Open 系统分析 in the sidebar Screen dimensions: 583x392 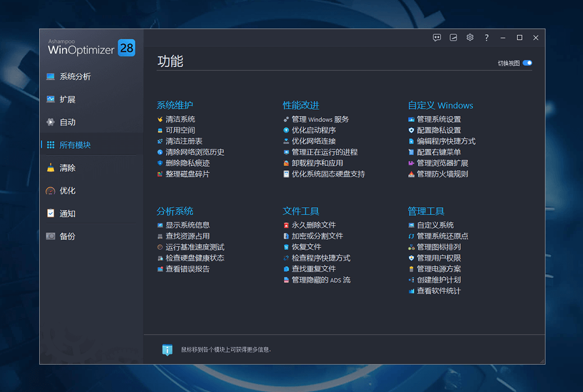(75, 77)
